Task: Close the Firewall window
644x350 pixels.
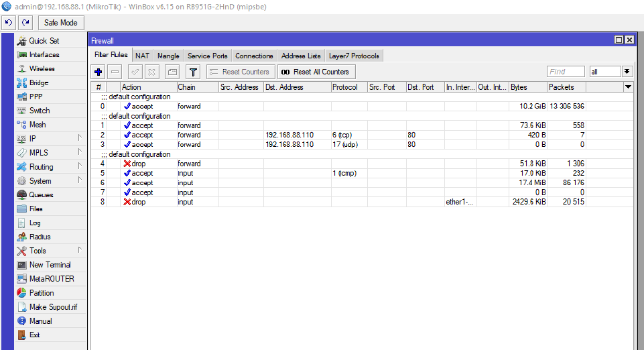Action: coord(629,40)
